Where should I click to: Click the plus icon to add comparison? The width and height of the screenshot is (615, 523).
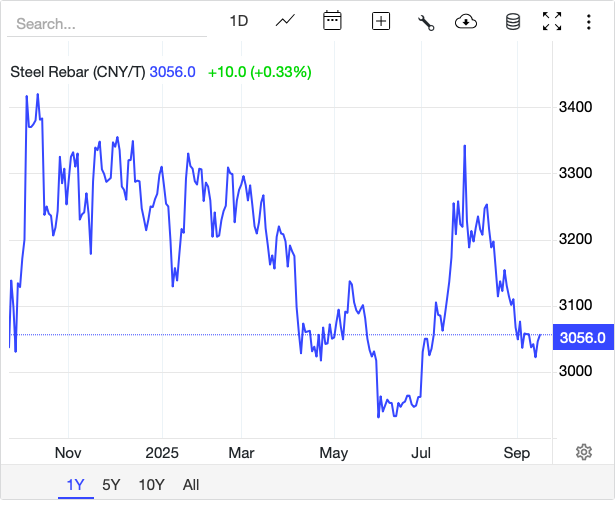pyautogui.click(x=380, y=21)
